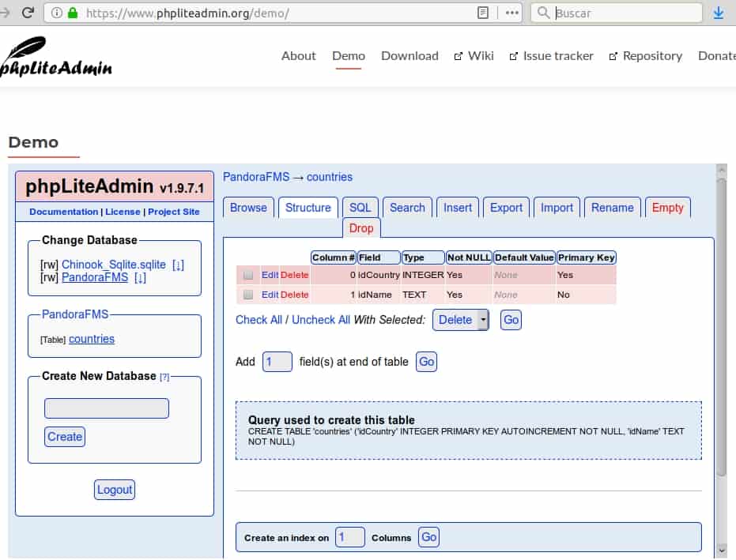736x560 pixels.
Task: Click Edit for the idCountry field
Action: [270, 275]
